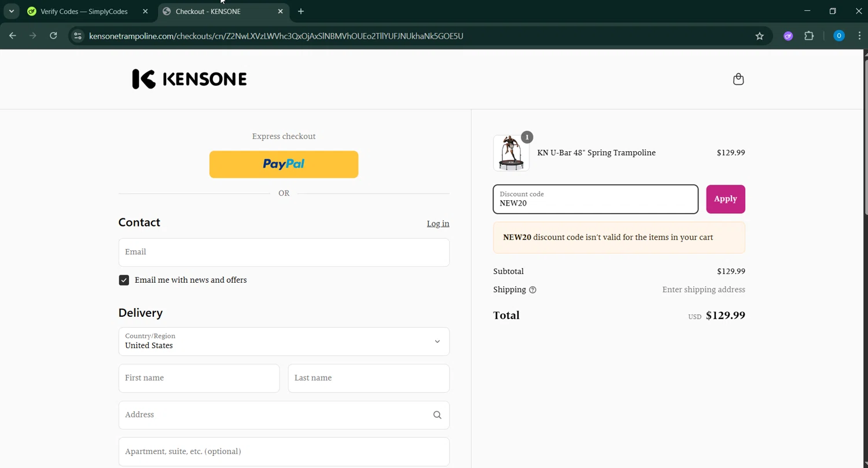
Task: Click the browser address bar URL
Action: [276, 36]
